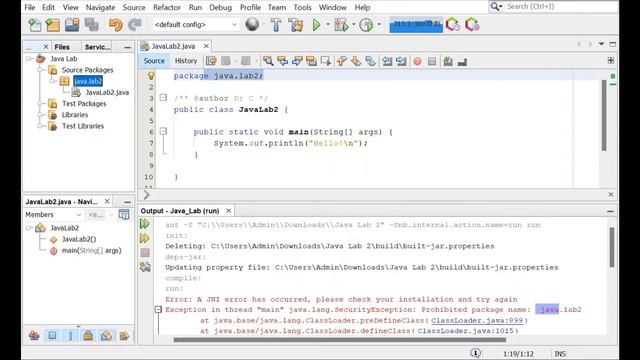Toggle Show Inner Classes filter in Navigator
Viewport: 640px width, 360px height.
click(106, 336)
